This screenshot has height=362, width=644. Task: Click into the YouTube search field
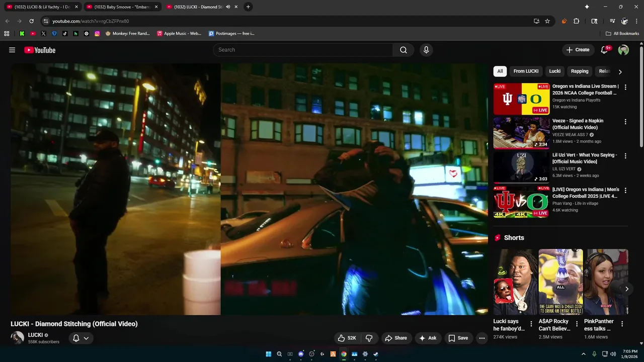pos(303,50)
